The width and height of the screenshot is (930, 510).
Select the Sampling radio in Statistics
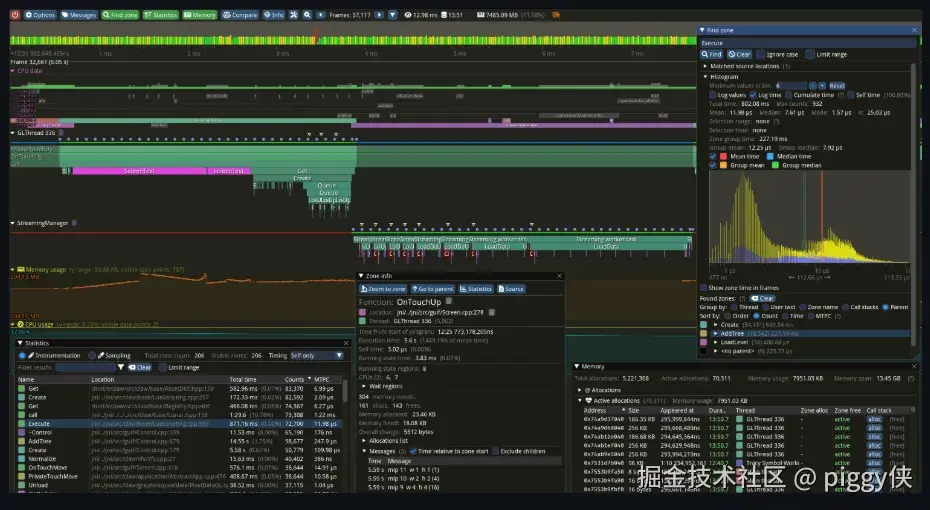click(92, 355)
